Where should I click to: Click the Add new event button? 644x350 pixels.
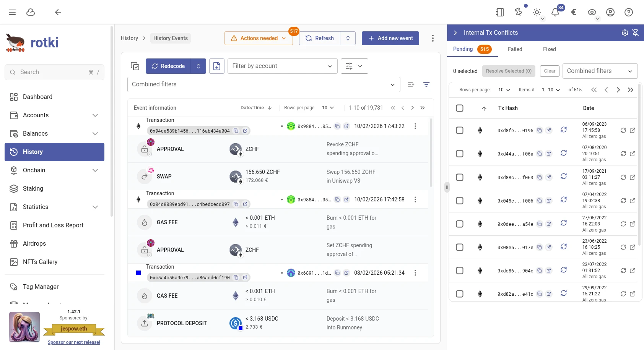(390, 38)
